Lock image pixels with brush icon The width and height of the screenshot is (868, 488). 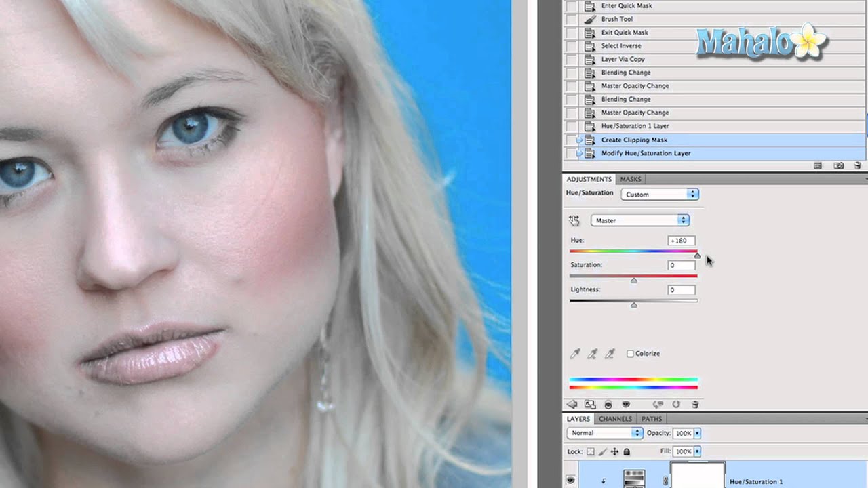pos(602,451)
